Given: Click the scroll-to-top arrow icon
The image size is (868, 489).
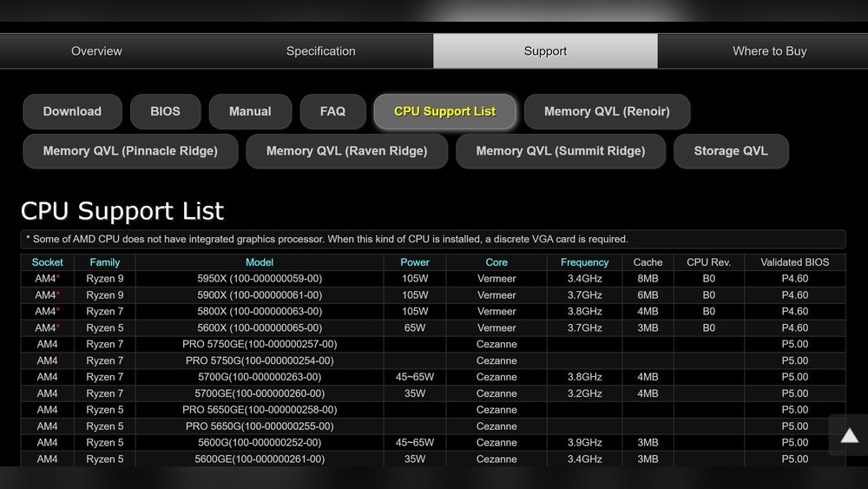Looking at the screenshot, I should click(x=849, y=436).
